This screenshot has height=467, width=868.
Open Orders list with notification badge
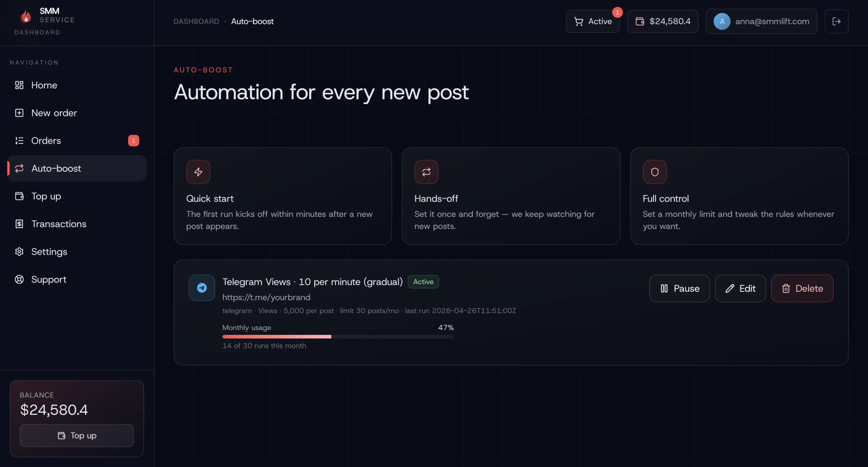pyautogui.click(x=46, y=140)
